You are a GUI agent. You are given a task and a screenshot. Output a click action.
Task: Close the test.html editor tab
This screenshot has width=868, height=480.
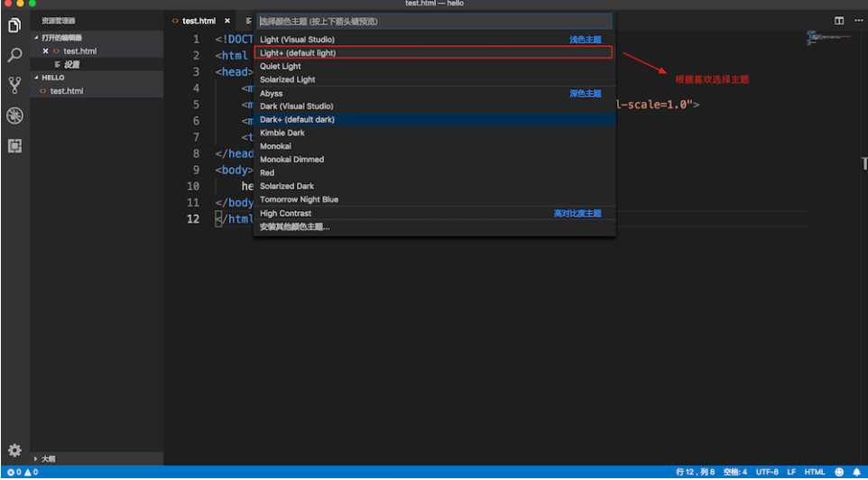click(227, 21)
